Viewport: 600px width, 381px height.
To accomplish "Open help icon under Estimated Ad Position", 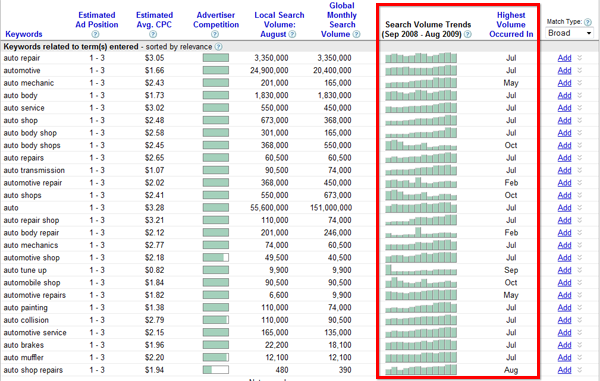I will [x=95, y=34].
